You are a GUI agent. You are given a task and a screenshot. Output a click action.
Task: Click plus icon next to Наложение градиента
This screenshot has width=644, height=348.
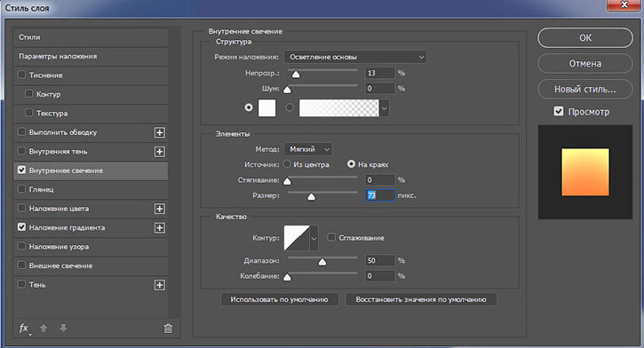point(159,228)
